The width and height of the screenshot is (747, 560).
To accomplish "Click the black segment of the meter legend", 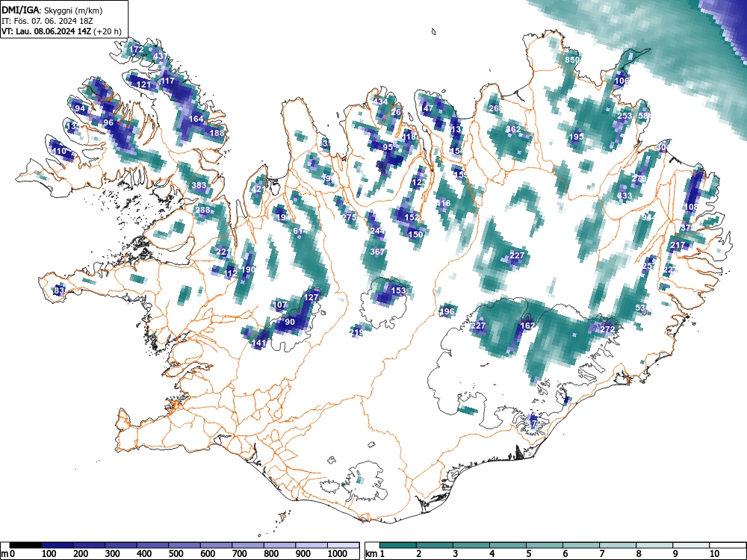I will pos(25,545).
